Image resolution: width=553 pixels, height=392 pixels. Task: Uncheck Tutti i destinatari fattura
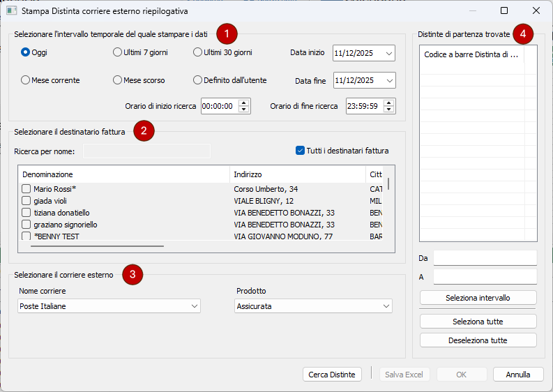click(301, 150)
